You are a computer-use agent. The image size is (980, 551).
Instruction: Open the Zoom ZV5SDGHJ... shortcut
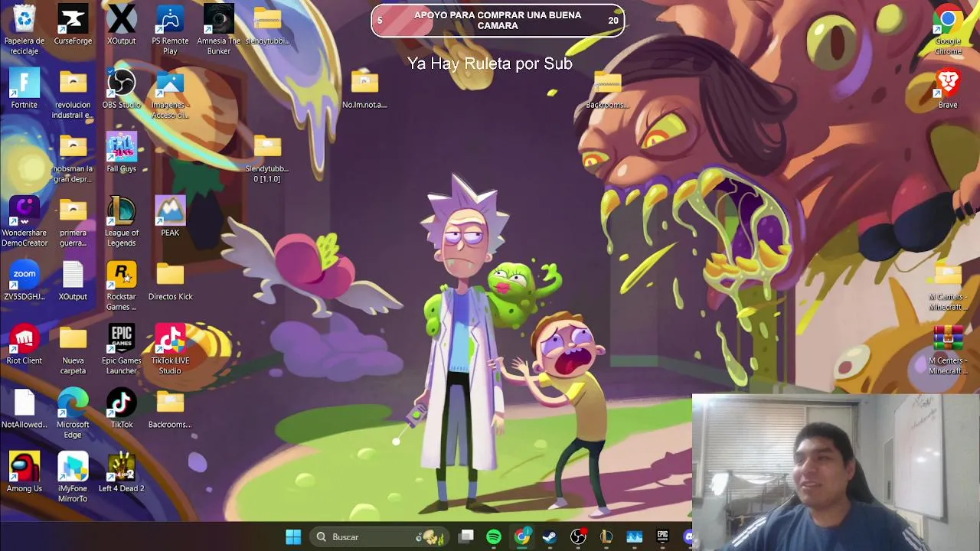(x=24, y=281)
